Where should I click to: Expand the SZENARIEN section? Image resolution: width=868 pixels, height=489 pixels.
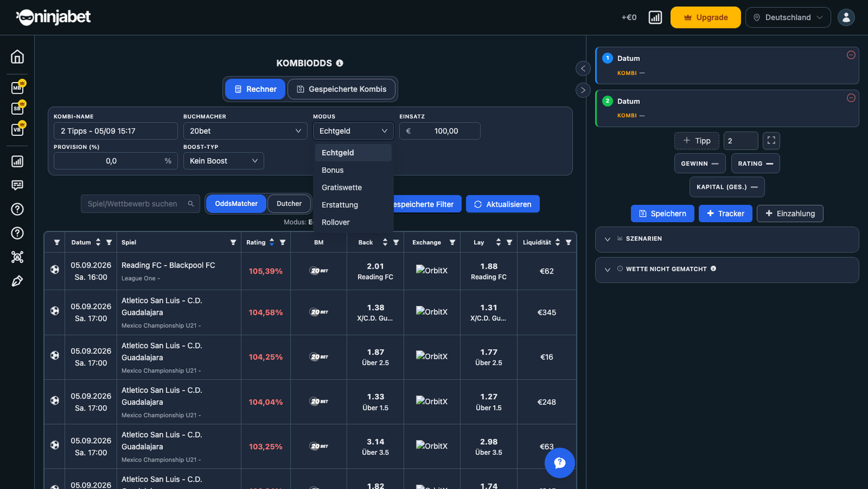coord(727,239)
